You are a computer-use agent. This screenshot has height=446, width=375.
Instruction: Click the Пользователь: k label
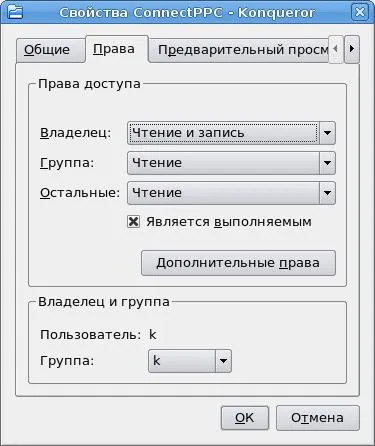coord(98,334)
